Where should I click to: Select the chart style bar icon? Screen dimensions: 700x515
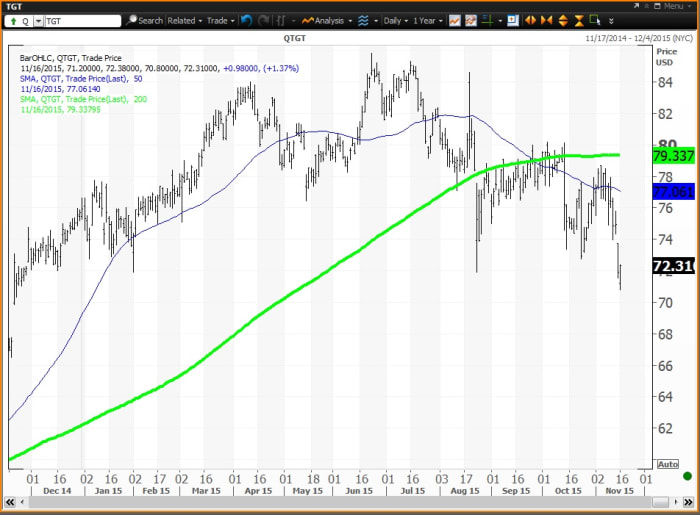(x=281, y=21)
